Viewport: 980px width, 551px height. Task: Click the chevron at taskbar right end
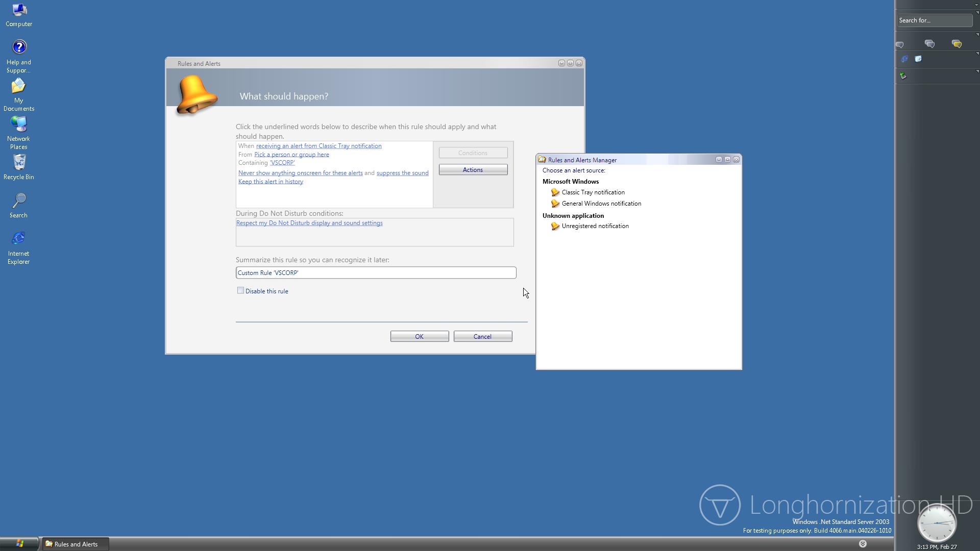pos(863,544)
